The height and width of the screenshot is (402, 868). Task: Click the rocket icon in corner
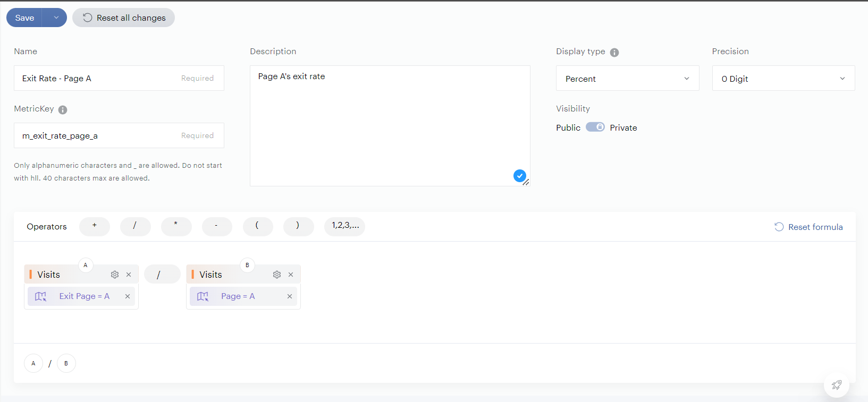tap(836, 385)
